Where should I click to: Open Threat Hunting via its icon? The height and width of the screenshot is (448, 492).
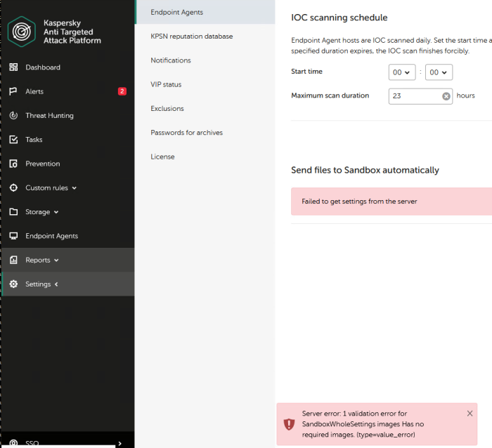pos(13,115)
